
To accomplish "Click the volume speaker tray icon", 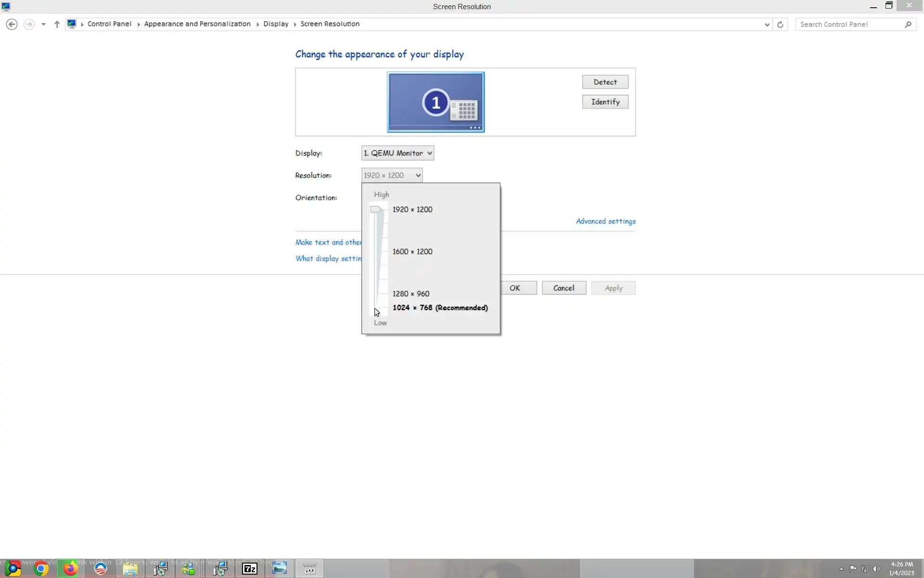I will (876, 568).
